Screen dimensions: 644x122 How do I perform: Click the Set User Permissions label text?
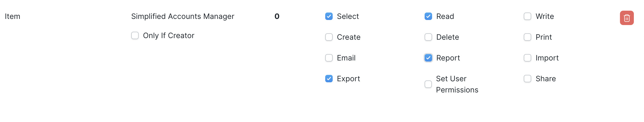click(457, 84)
